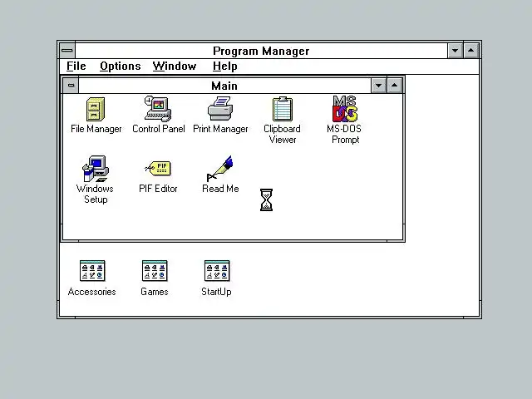Maximize the Program Manager window

tap(471, 51)
